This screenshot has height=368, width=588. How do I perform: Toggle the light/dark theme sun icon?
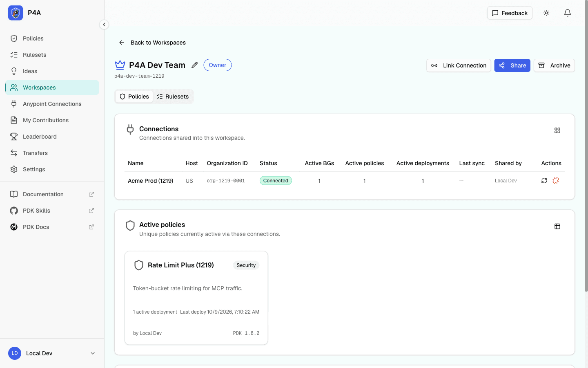pyautogui.click(x=546, y=13)
